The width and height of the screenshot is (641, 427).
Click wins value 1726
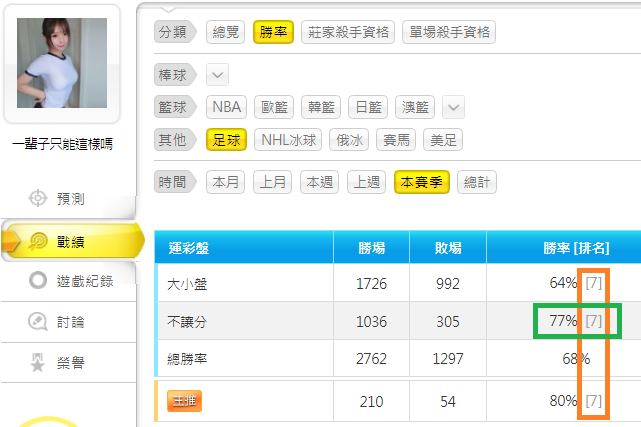371,284
